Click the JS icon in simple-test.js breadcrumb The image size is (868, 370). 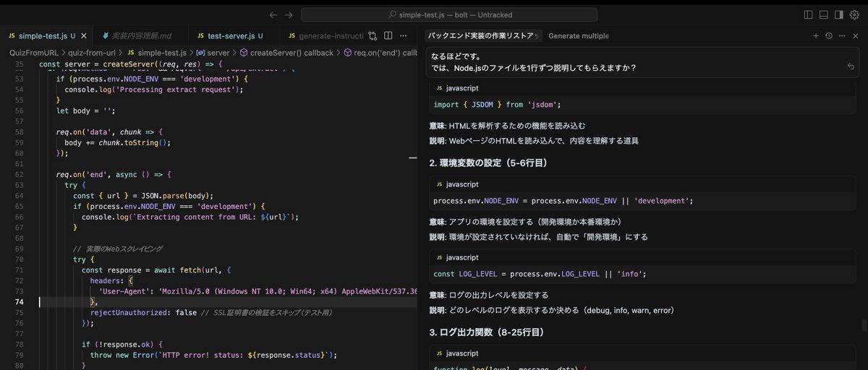click(130, 53)
